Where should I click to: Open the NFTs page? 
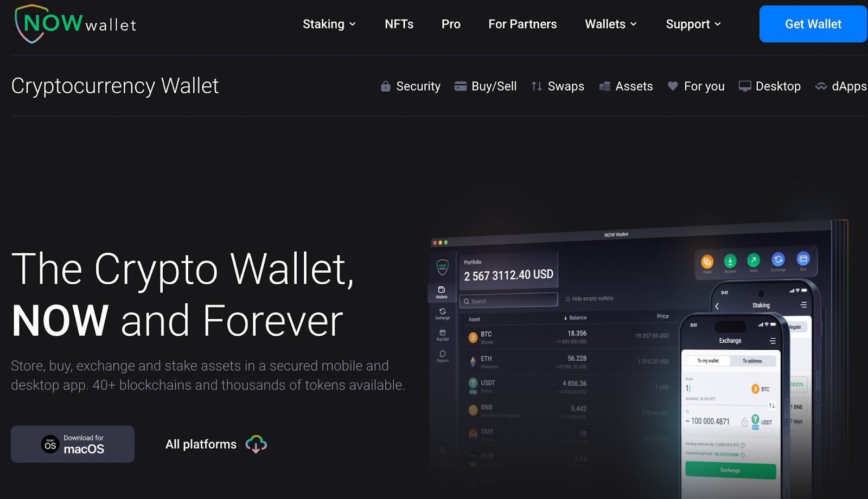pyautogui.click(x=399, y=24)
